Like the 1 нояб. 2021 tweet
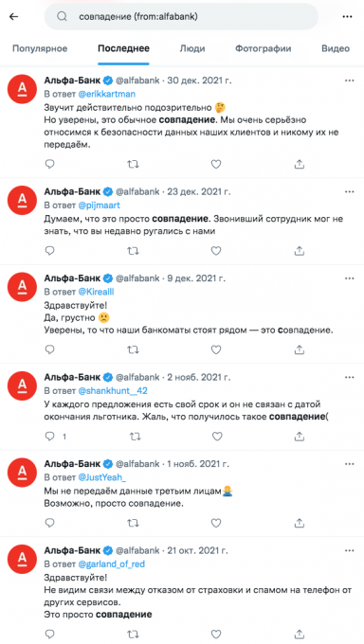The image size is (364, 644). 216,523
